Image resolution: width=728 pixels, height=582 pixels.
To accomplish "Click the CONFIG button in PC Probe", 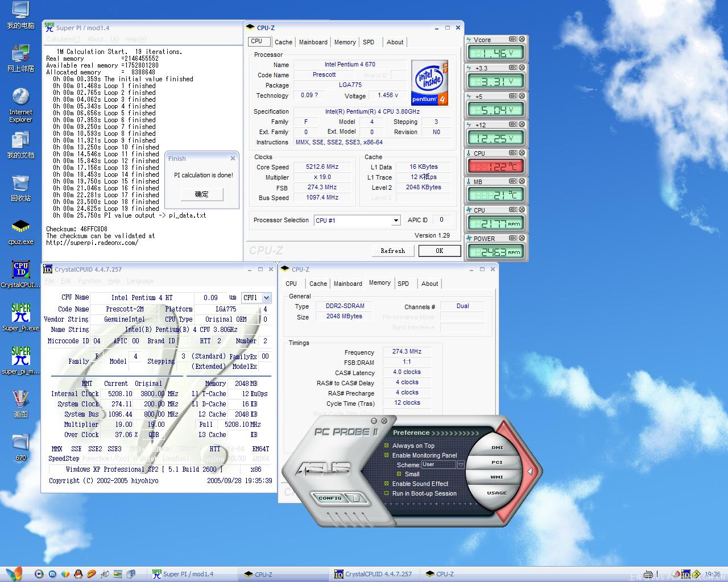I will point(330,498).
